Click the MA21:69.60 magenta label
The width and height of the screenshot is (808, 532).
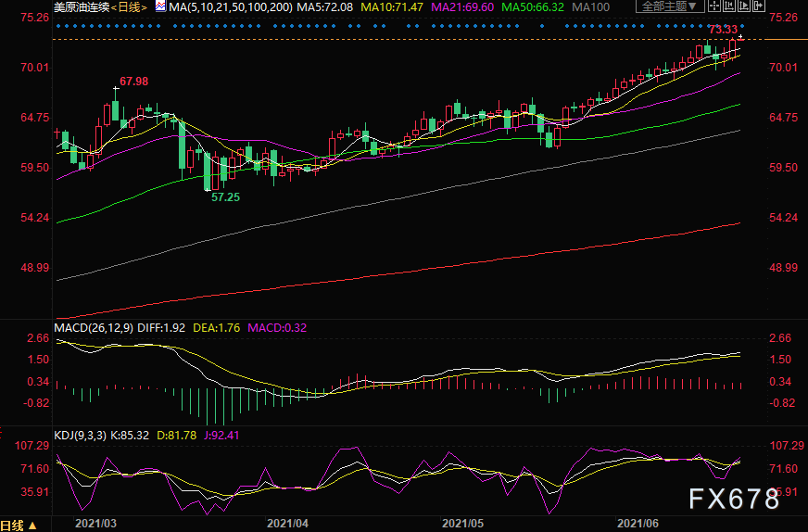tap(462, 7)
